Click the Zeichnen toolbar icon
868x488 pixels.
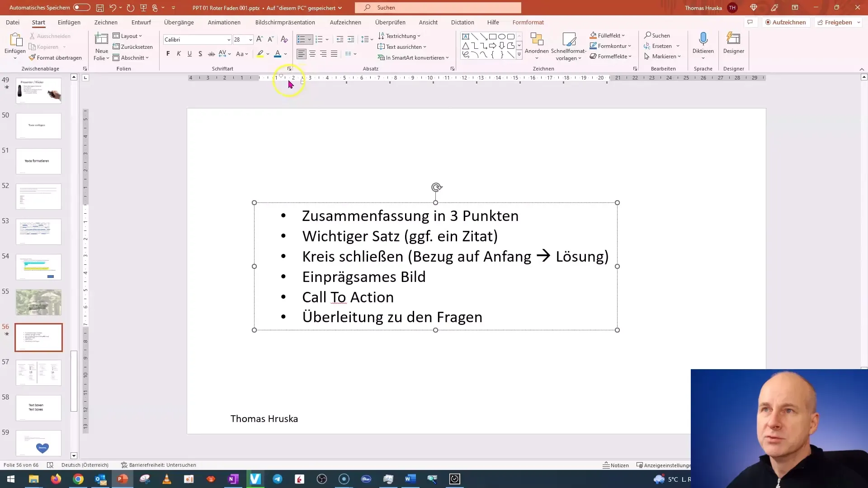(105, 22)
